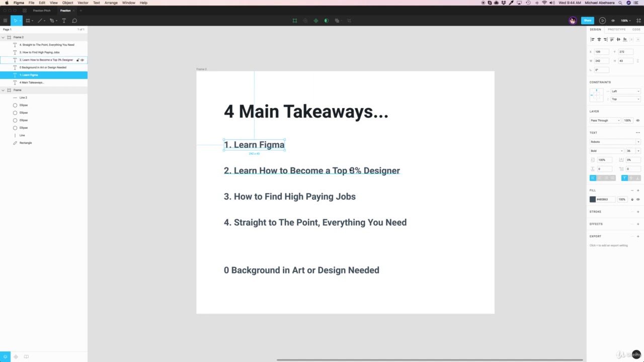
Task: Click the Pixel Grid icon beside the zoom level
Action: 639,21
